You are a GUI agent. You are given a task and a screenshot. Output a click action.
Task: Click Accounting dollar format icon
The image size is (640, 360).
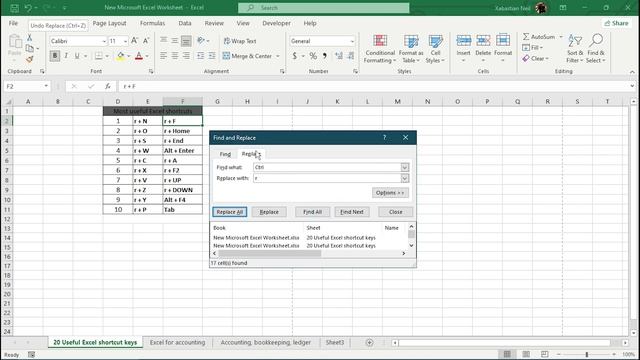tap(295, 56)
